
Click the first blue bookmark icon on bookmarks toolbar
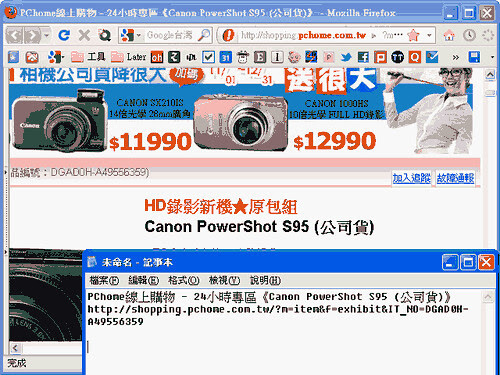(x=13, y=57)
